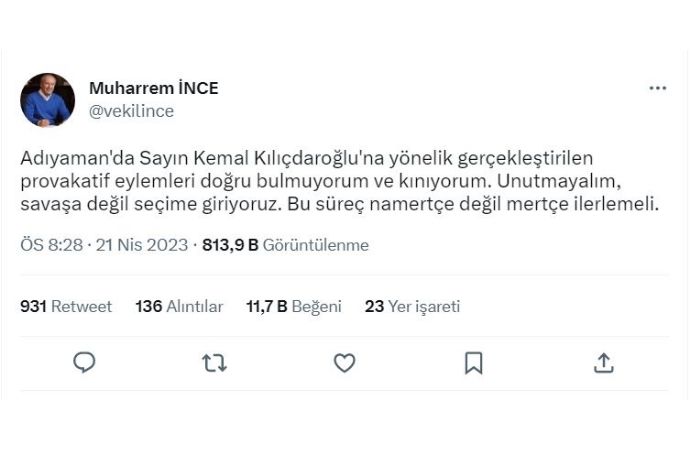Click the 21 Nis 2023 date
690x450 pixels.
tap(142, 245)
